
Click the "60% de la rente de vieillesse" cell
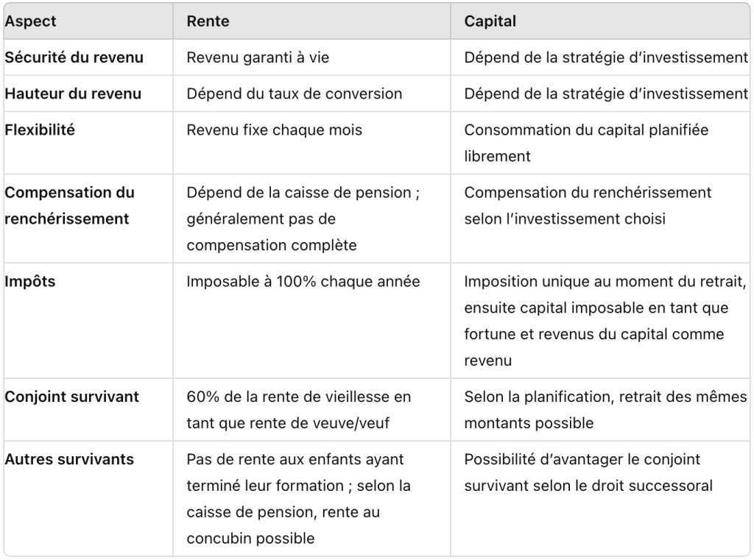point(297,409)
